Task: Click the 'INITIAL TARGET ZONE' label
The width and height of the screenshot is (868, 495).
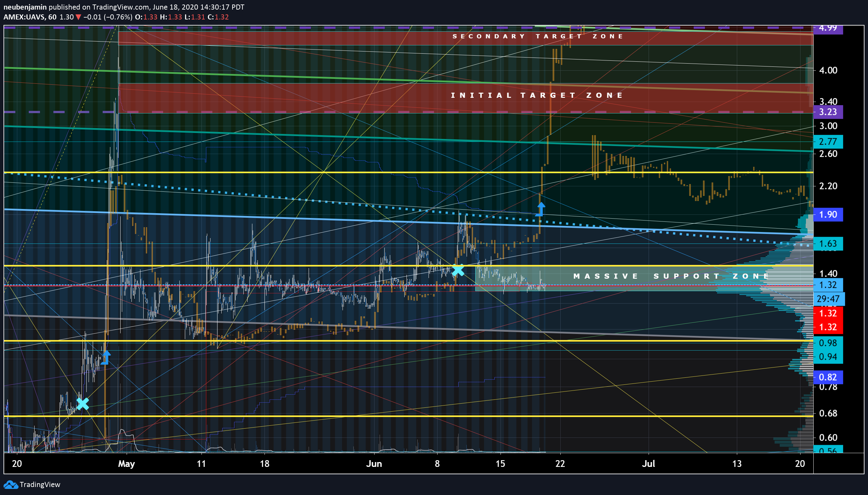Action: (x=537, y=95)
